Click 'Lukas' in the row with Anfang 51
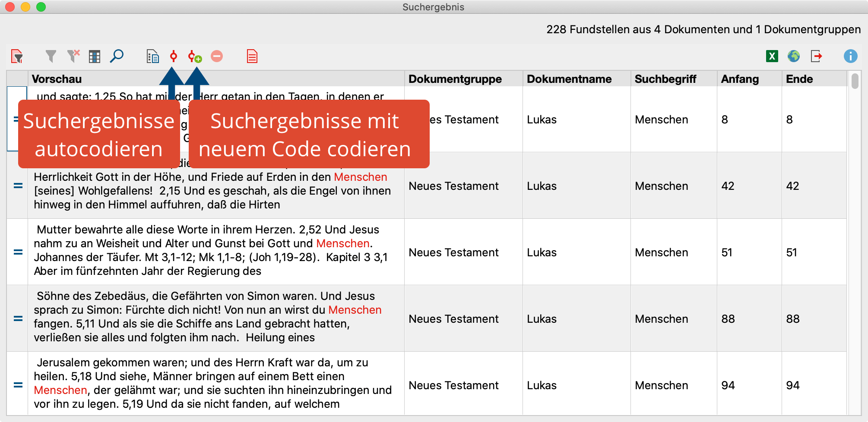 [x=542, y=252]
